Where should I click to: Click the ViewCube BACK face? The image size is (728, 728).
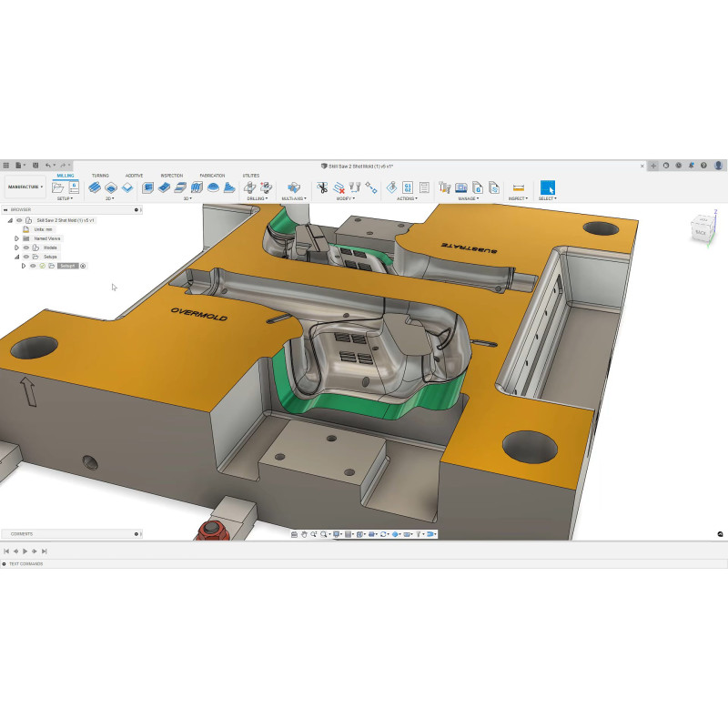pyautogui.click(x=701, y=232)
